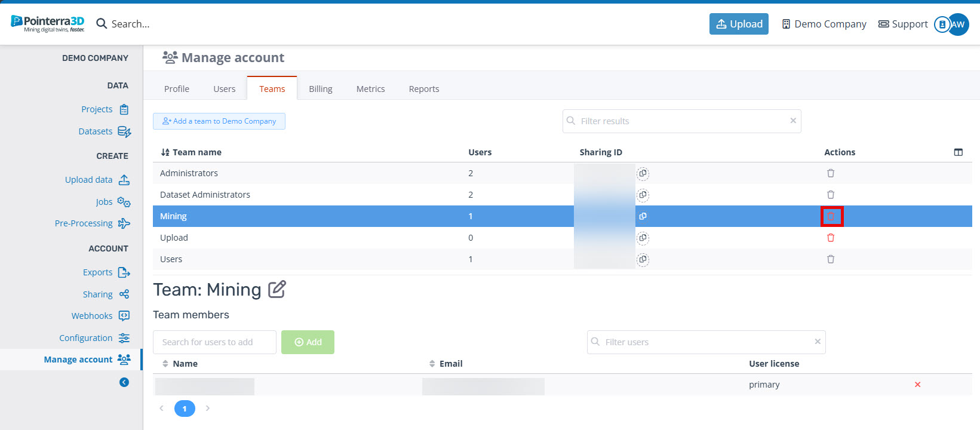
Task: Click the Pre-Processing plane icon
Action: 124,223
